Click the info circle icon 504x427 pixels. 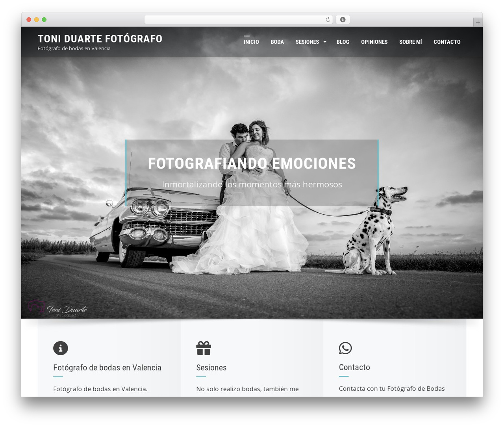pyautogui.click(x=61, y=348)
